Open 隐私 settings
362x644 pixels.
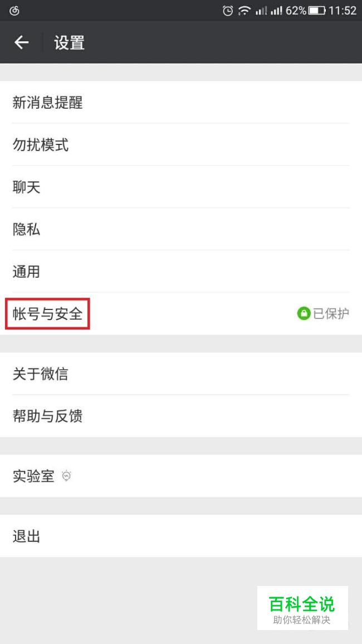(x=181, y=229)
